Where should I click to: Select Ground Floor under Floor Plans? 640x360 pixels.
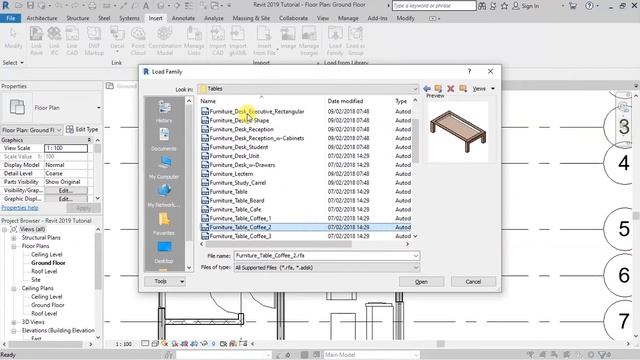48,263
